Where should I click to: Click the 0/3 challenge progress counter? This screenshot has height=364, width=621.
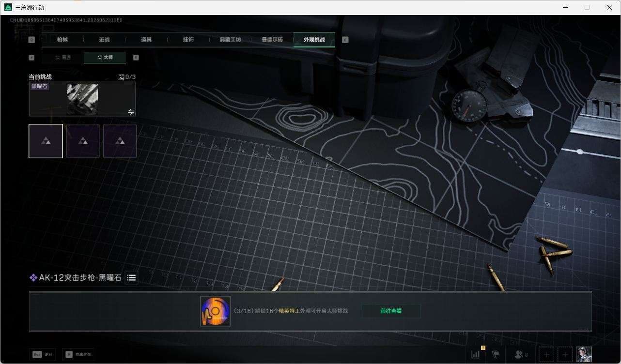127,77
